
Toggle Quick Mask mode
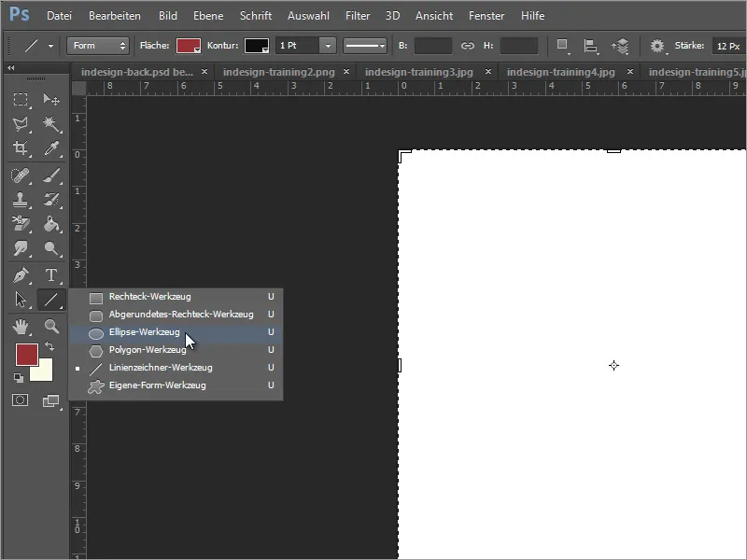(20, 400)
